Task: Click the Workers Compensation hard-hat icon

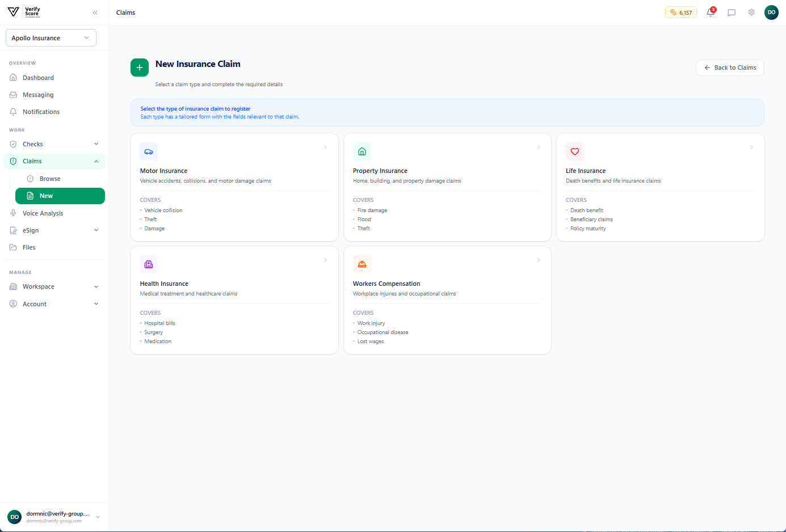Action: click(362, 264)
